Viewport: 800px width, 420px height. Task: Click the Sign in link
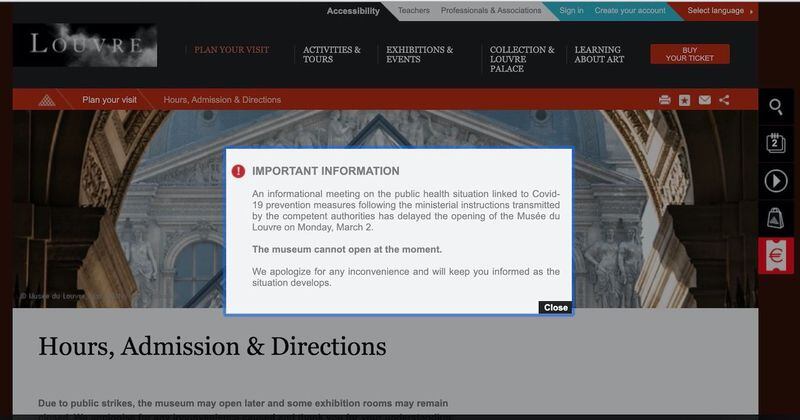571,10
